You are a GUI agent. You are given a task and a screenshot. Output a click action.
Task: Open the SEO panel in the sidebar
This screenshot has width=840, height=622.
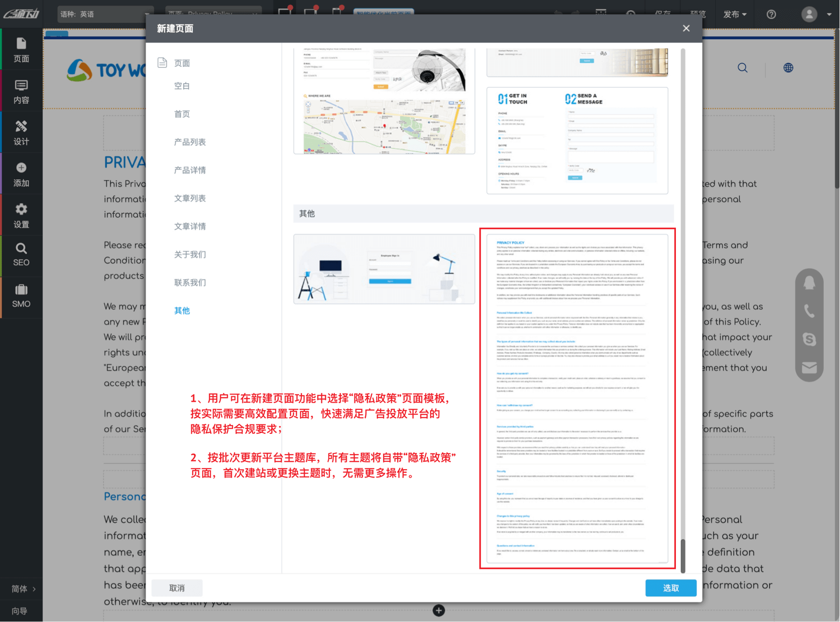[21, 255]
